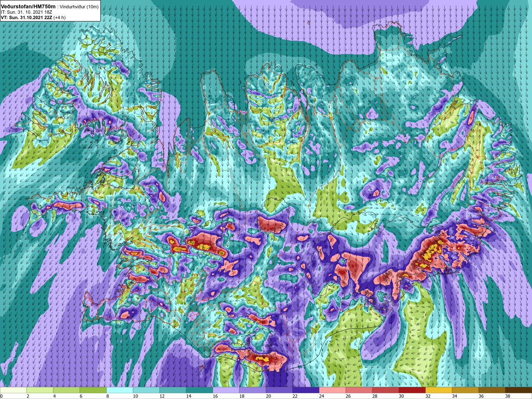Click the gold 34–36 legend swatch

pyautogui.click(x=465, y=390)
